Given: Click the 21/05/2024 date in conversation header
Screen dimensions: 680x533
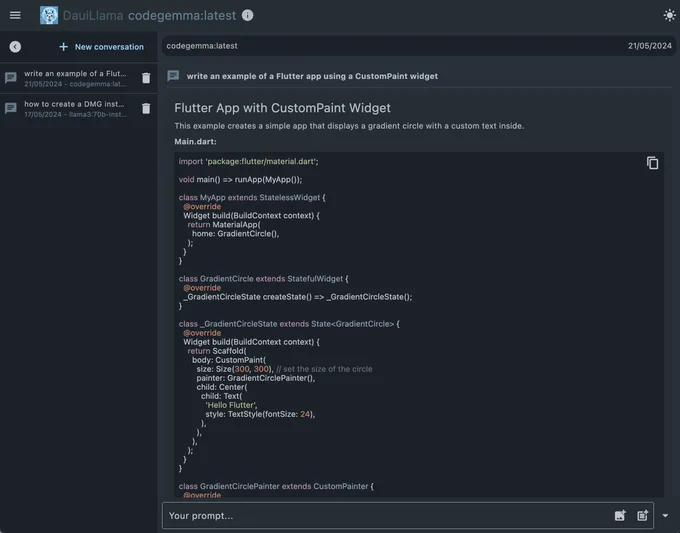Looking at the screenshot, I should [650, 46].
